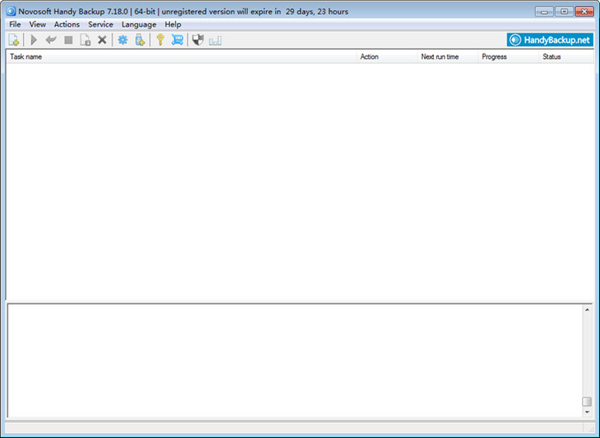This screenshot has width=600, height=438.
Task: Open the File menu
Action: [15, 24]
